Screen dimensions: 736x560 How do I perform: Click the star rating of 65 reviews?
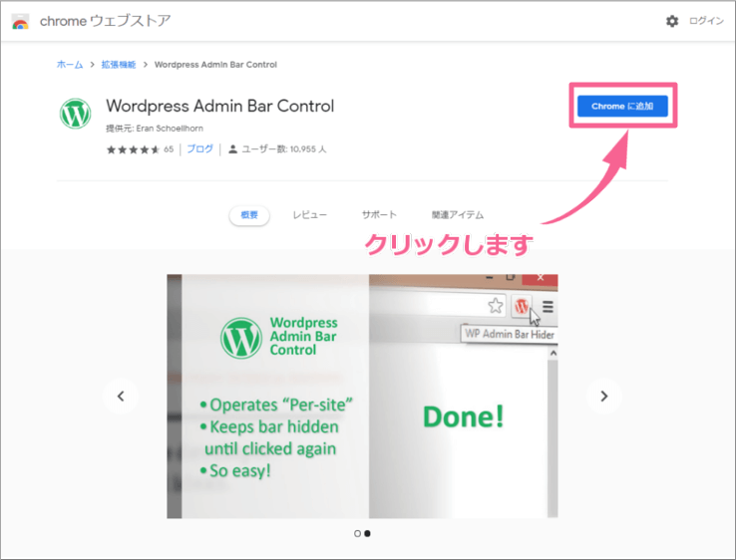tap(134, 149)
